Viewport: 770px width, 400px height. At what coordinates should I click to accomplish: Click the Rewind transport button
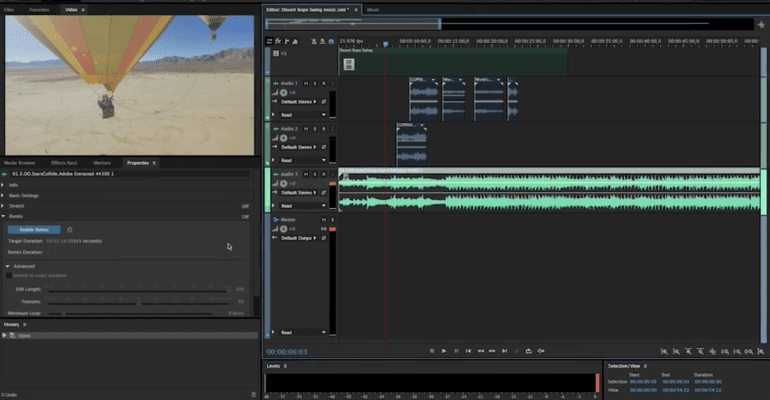[x=480, y=351]
